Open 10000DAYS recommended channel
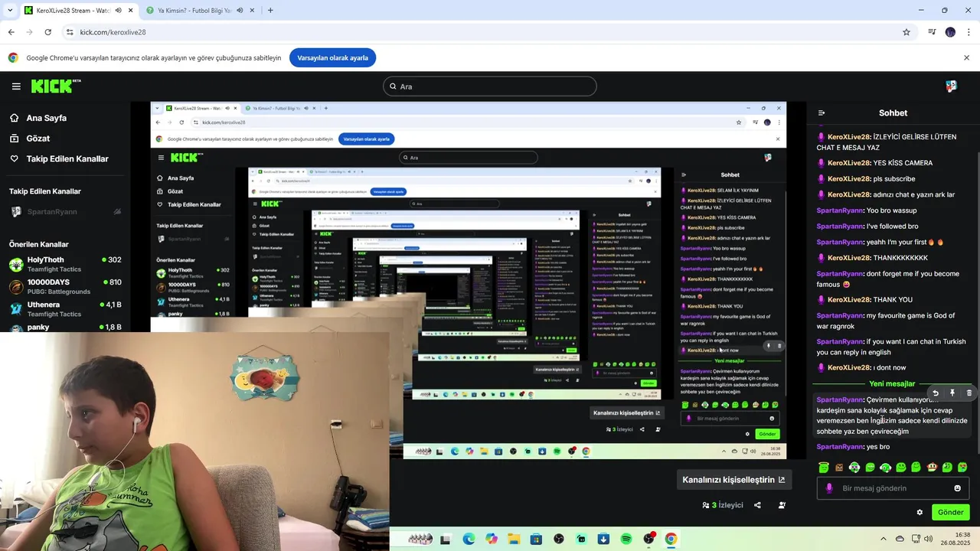The height and width of the screenshot is (551, 980). (x=65, y=287)
